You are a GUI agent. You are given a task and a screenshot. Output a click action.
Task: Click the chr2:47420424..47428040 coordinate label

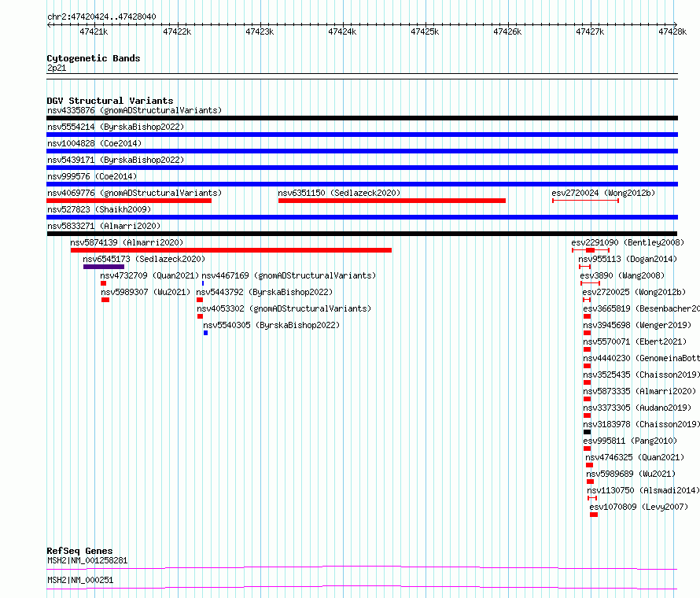pos(101,17)
